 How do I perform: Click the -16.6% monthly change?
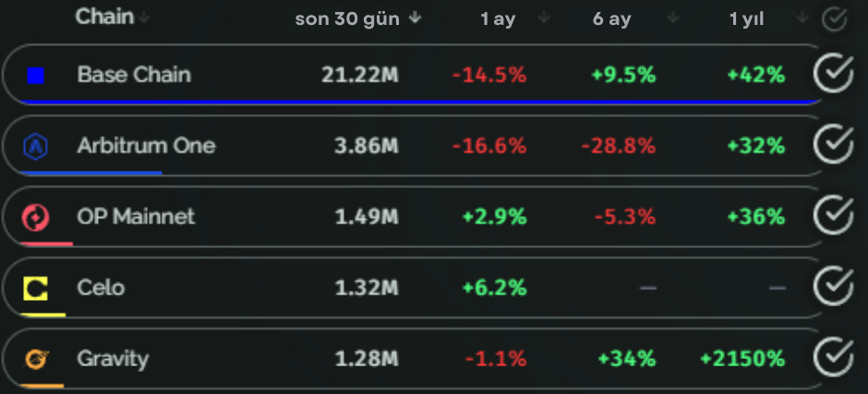(489, 146)
